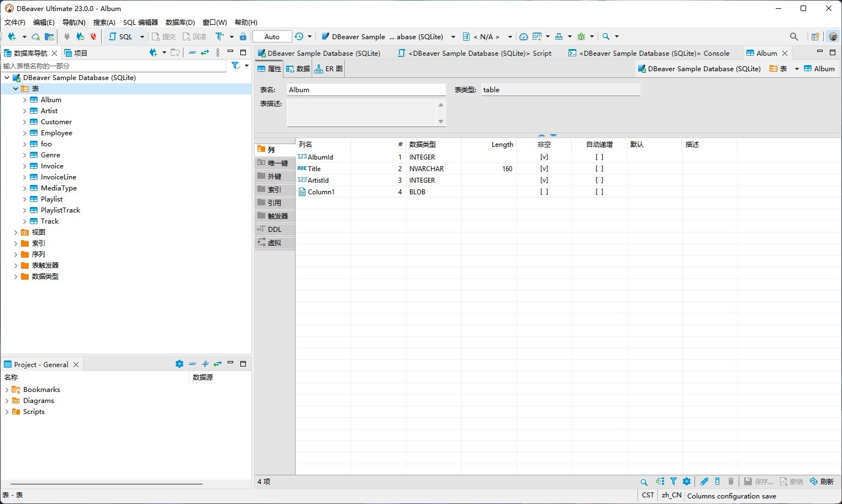Image resolution: width=842 pixels, height=504 pixels.
Task: Click the configure gear icon in bottom toolbar
Action: [687, 481]
